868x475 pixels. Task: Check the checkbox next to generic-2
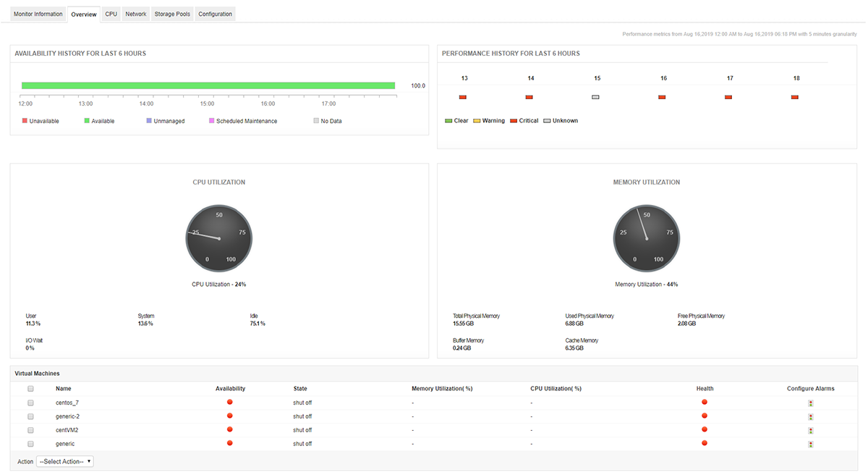(x=30, y=416)
